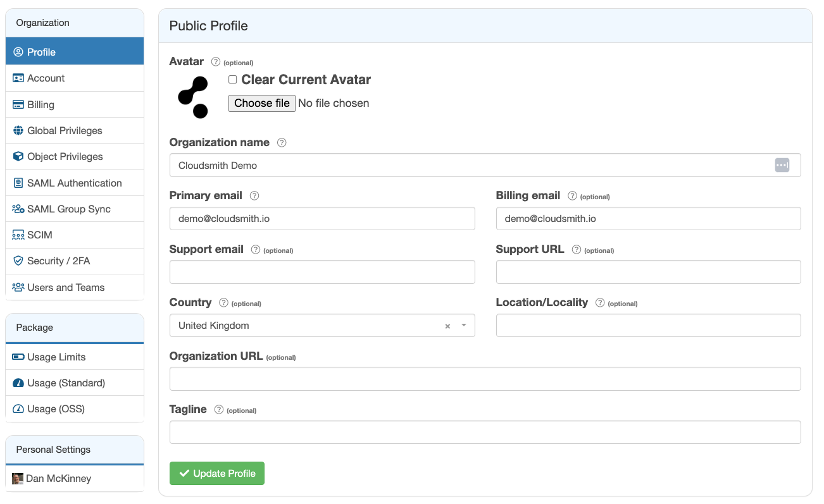
Task: Click the Global Privileges globe icon
Action: pos(18,131)
